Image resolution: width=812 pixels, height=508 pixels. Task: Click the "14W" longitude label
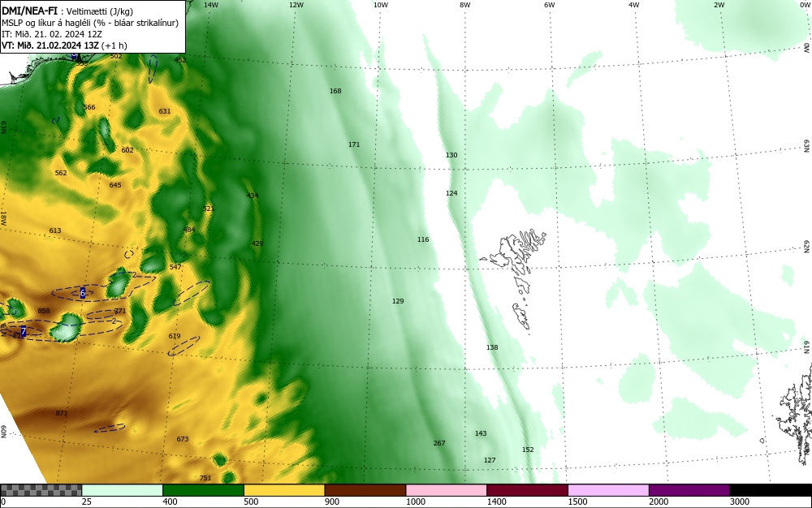click(x=211, y=5)
